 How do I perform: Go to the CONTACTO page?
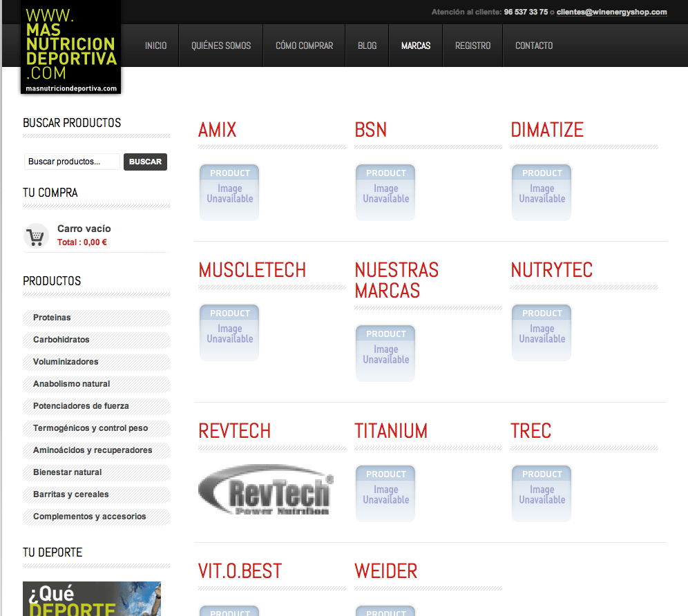coord(534,46)
